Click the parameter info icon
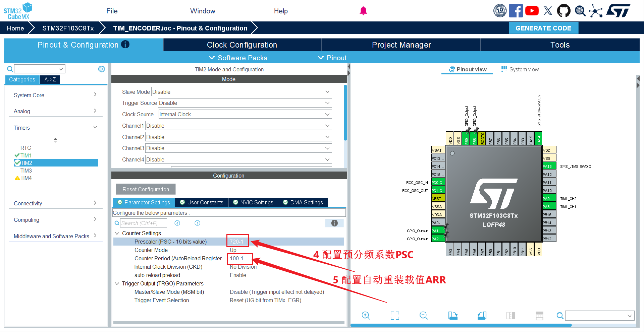644x332 pixels. [x=334, y=223]
